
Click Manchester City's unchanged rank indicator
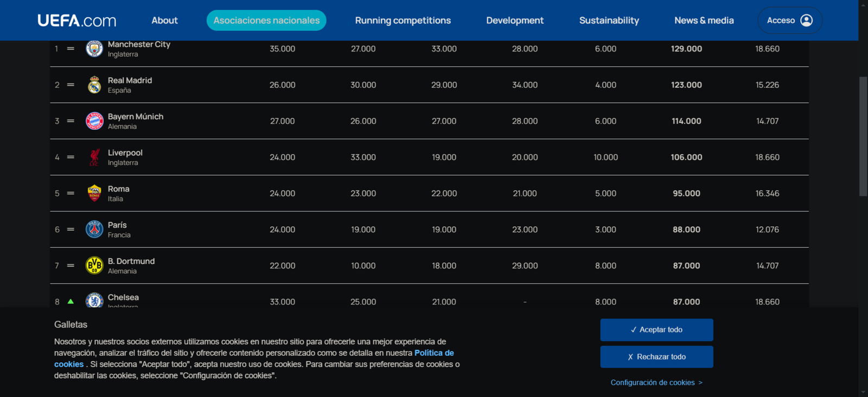(71, 49)
